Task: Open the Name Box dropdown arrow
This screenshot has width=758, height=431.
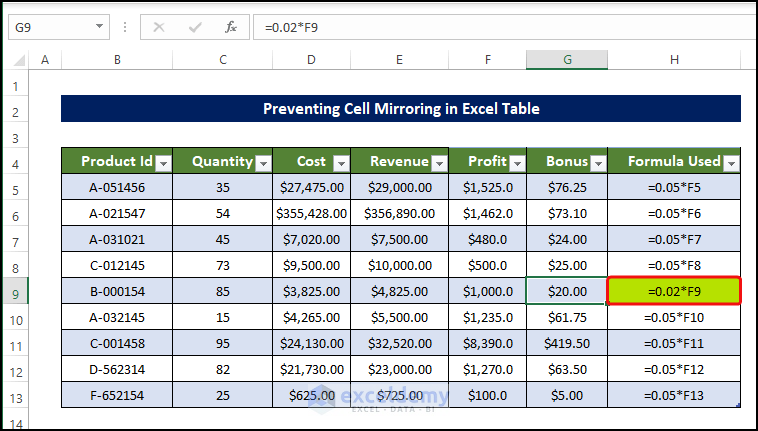Action: [100, 27]
